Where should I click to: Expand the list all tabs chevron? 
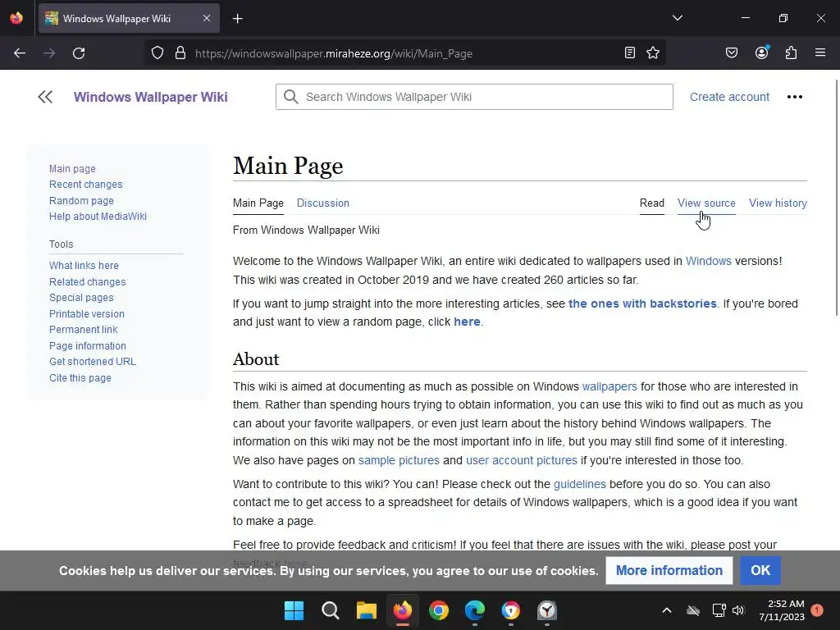678,18
